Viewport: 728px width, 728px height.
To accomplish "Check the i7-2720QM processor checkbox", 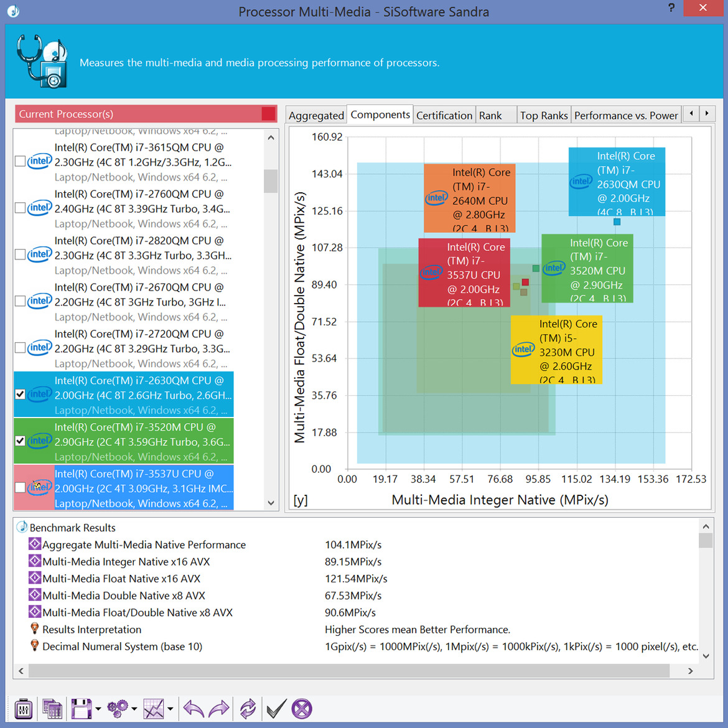I will point(20,347).
